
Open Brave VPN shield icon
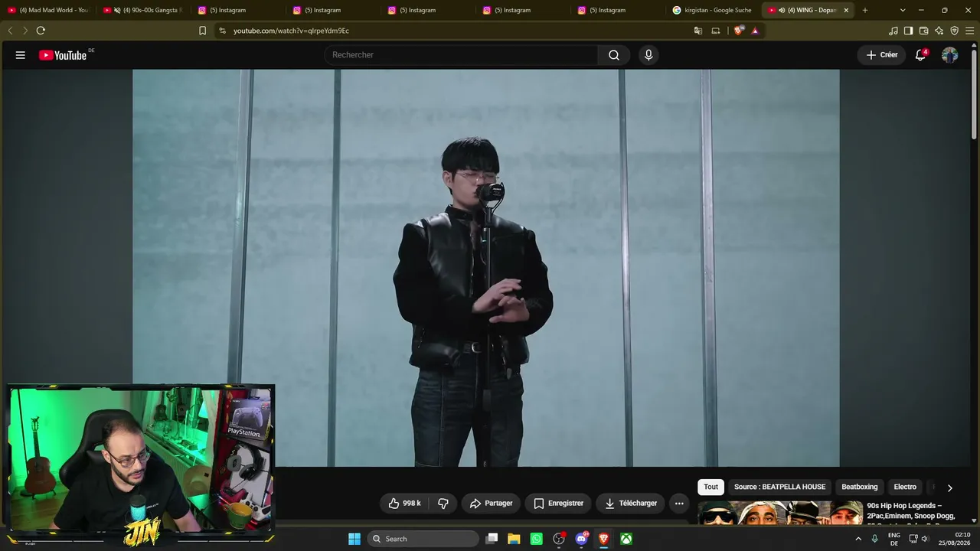[x=954, y=31]
